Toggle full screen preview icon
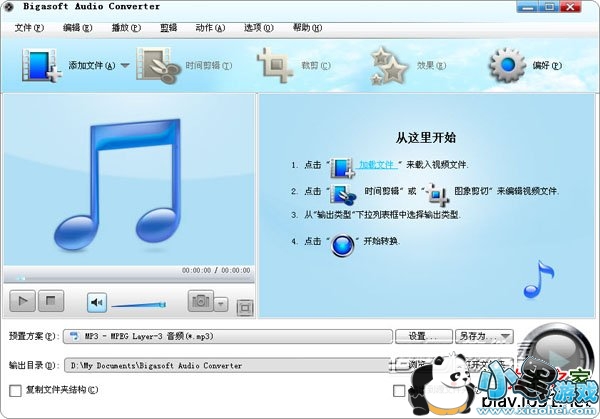 245,308
